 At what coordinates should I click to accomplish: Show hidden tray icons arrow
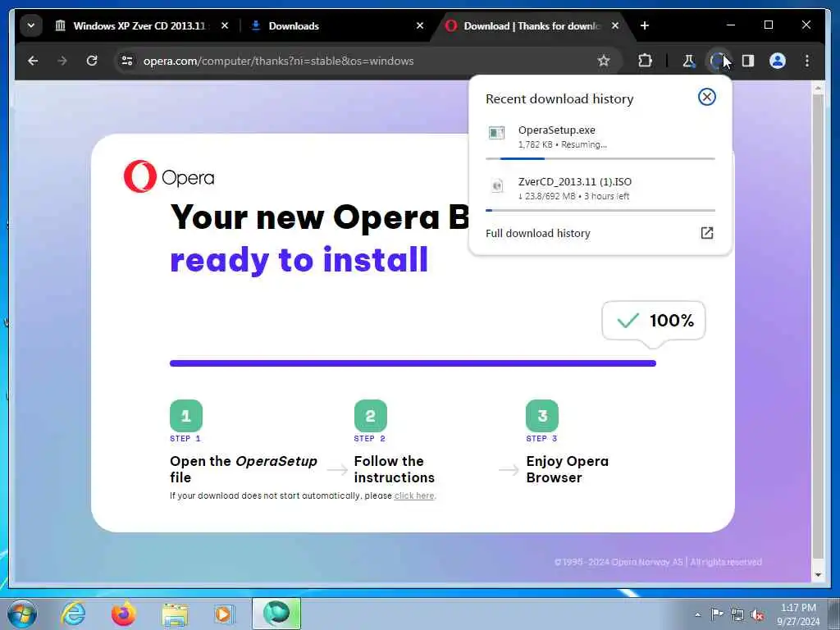[x=697, y=614]
